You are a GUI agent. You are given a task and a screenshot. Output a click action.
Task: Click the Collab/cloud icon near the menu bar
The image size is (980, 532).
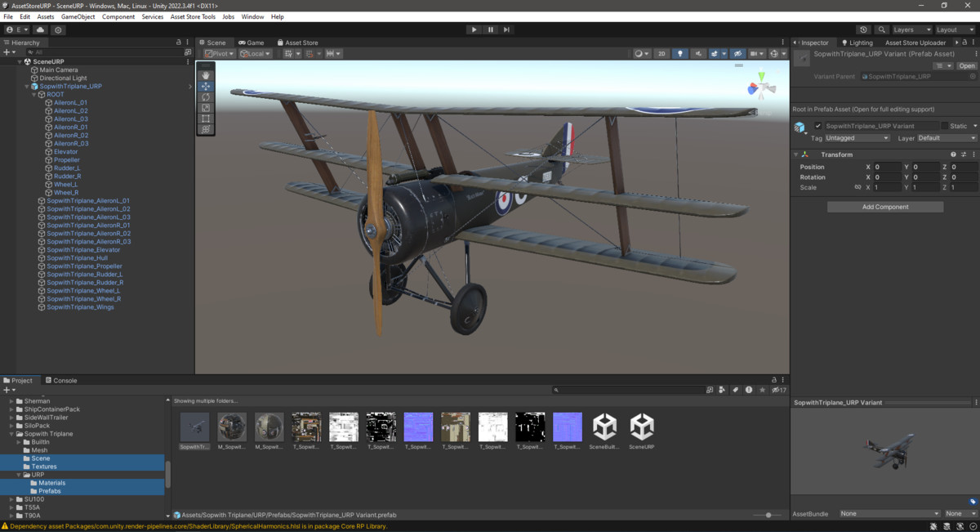[38, 29]
